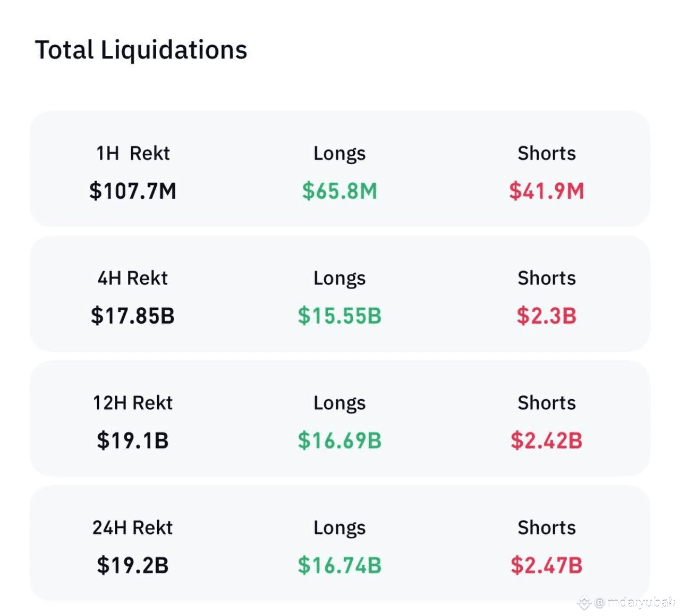Click the $19.1B 12H Rekt total
The image size is (680, 616).
[x=133, y=441]
